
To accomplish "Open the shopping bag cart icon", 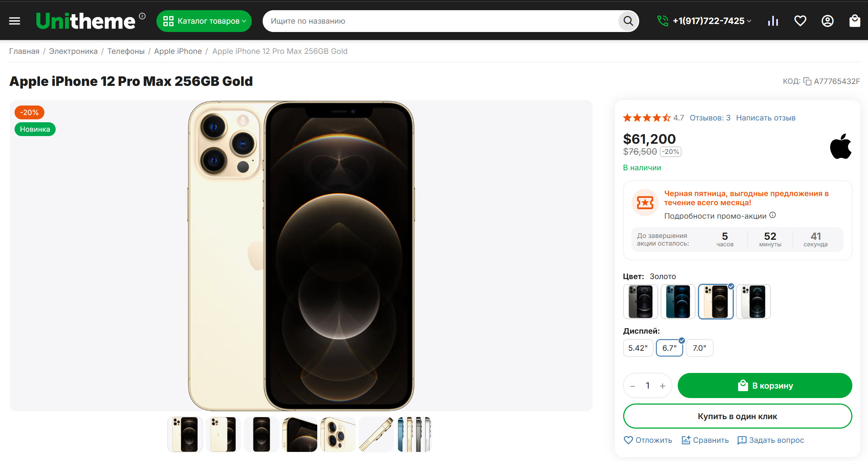I will pyautogui.click(x=855, y=21).
